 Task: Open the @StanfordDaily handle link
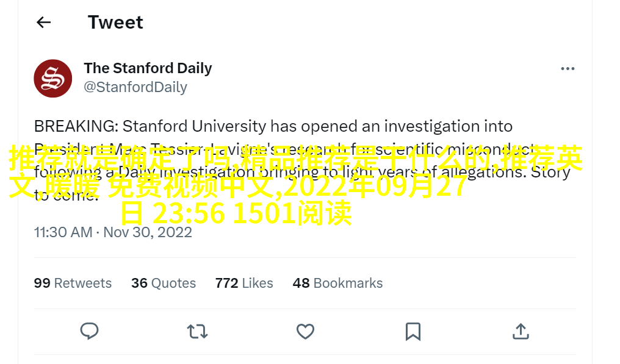[135, 87]
